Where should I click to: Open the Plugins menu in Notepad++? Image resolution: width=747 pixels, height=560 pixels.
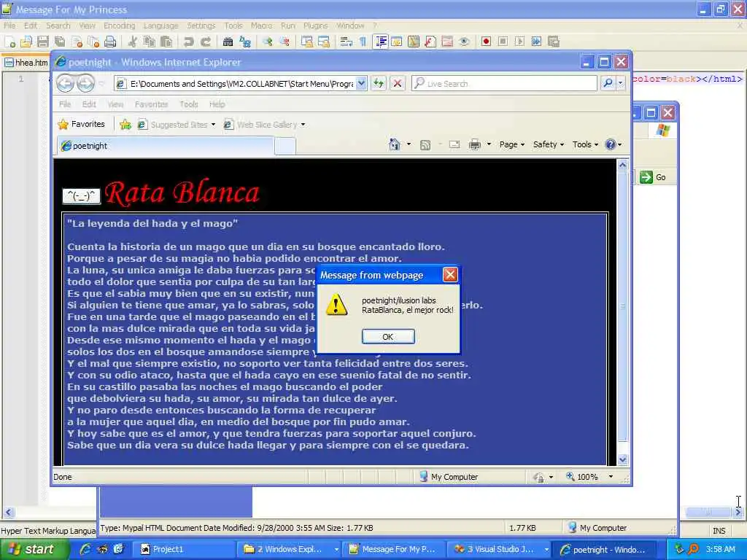[315, 26]
